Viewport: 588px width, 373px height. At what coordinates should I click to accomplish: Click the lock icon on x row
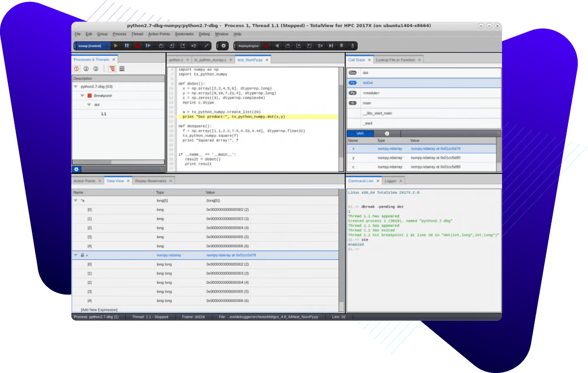click(82, 255)
